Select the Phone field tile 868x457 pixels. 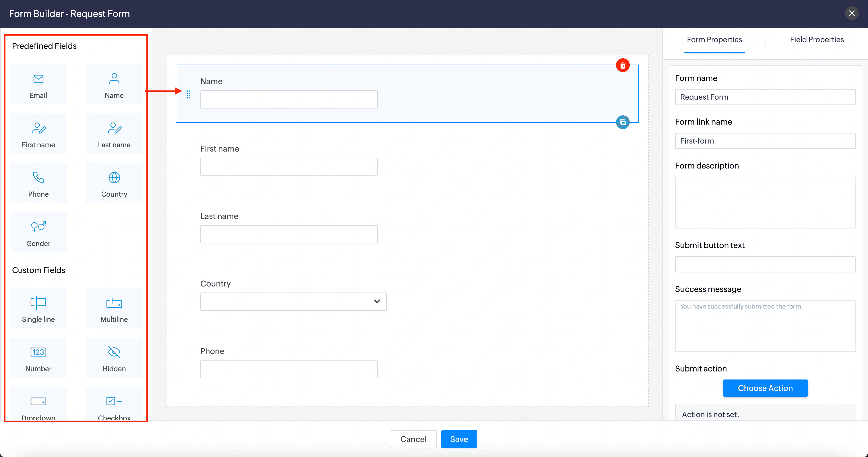(38, 183)
